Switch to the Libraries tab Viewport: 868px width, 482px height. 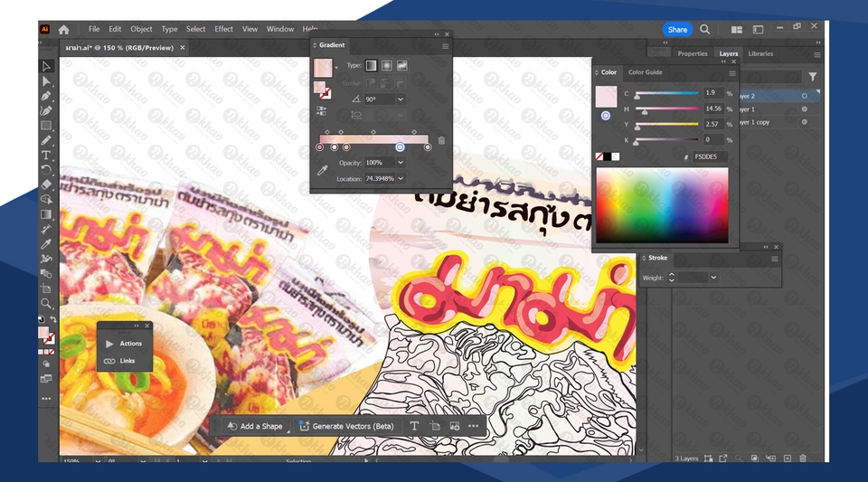click(760, 54)
